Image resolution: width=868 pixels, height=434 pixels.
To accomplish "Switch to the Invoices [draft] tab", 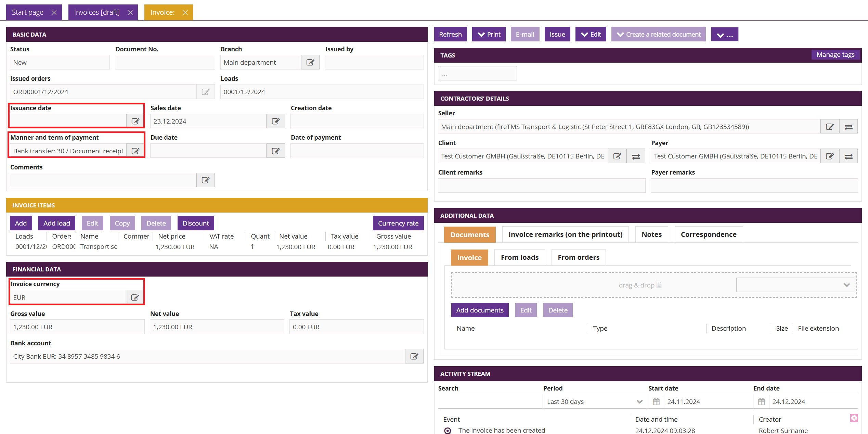I will coord(97,12).
